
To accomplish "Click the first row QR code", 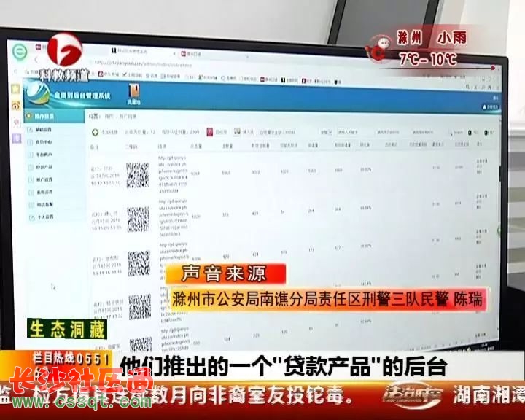I will 138,176.
